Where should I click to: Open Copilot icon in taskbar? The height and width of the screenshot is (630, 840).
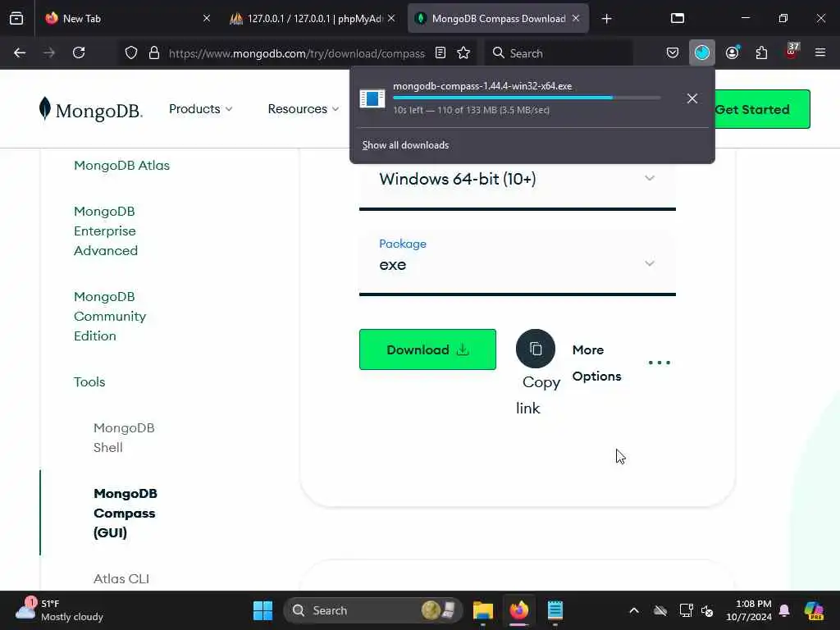point(814,610)
